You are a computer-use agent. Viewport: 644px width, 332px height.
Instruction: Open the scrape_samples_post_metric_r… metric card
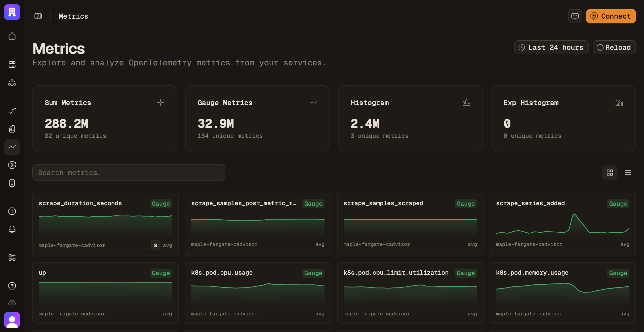pyautogui.click(x=258, y=224)
